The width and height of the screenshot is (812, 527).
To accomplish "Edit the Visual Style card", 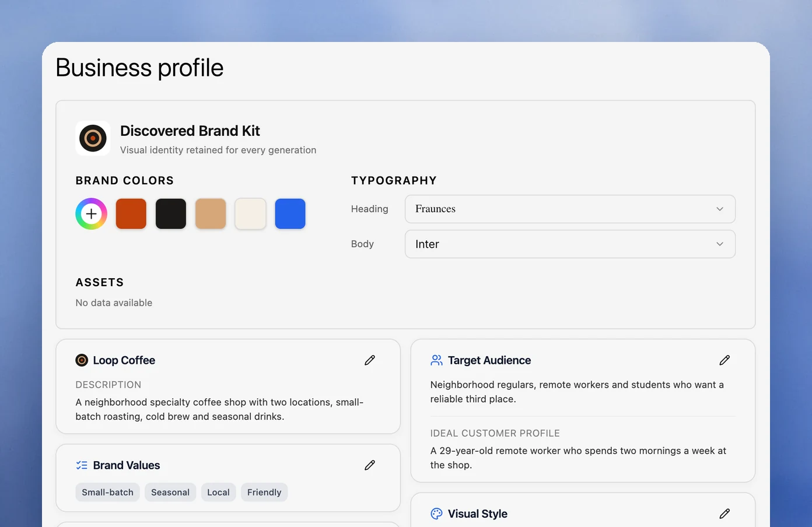I will pyautogui.click(x=724, y=514).
